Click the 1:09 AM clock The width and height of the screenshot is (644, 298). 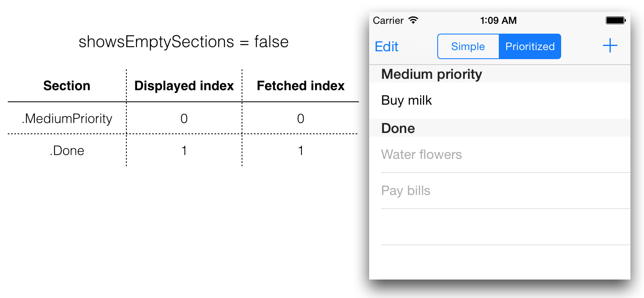pyautogui.click(x=498, y=21)
